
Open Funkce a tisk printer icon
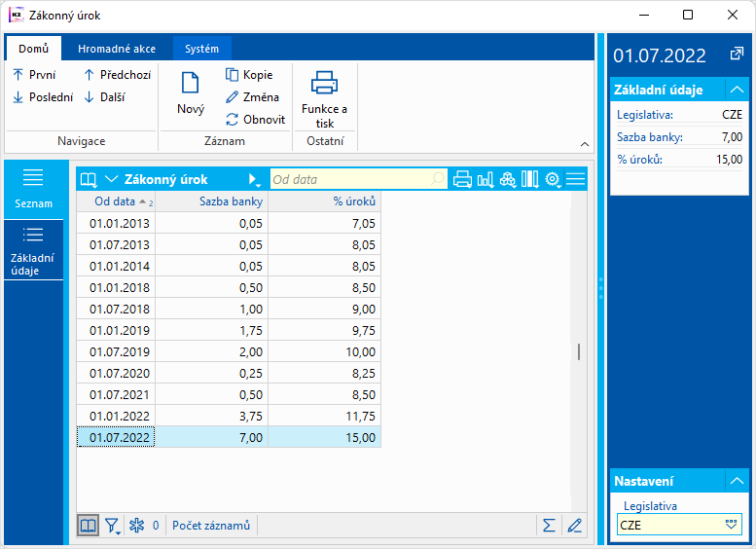(325, 84)
